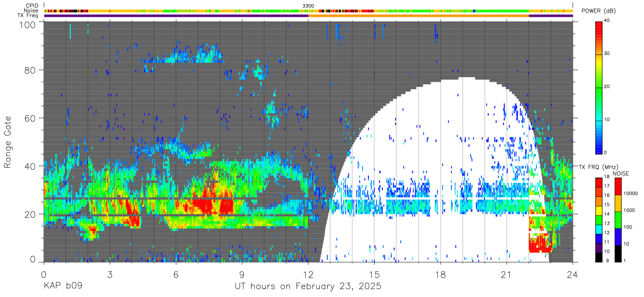Select the NOISE colorbar

[x=618, y=219]
